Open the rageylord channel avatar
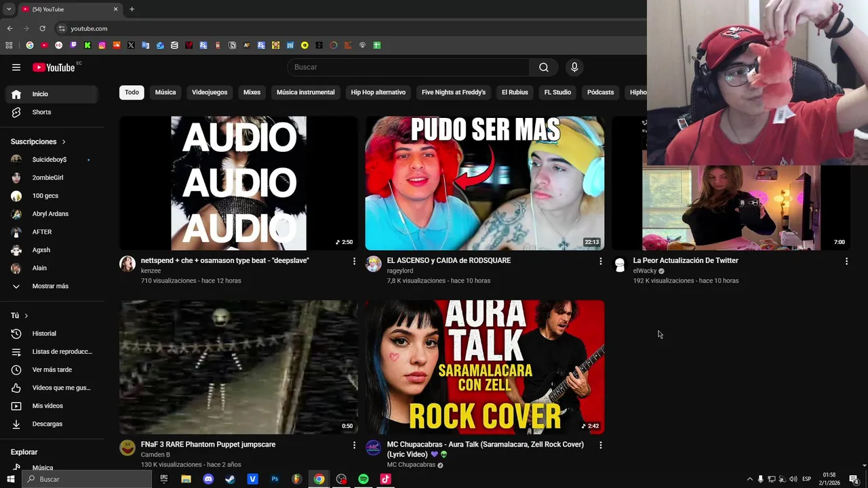The image size is (868, 488). 374,264
